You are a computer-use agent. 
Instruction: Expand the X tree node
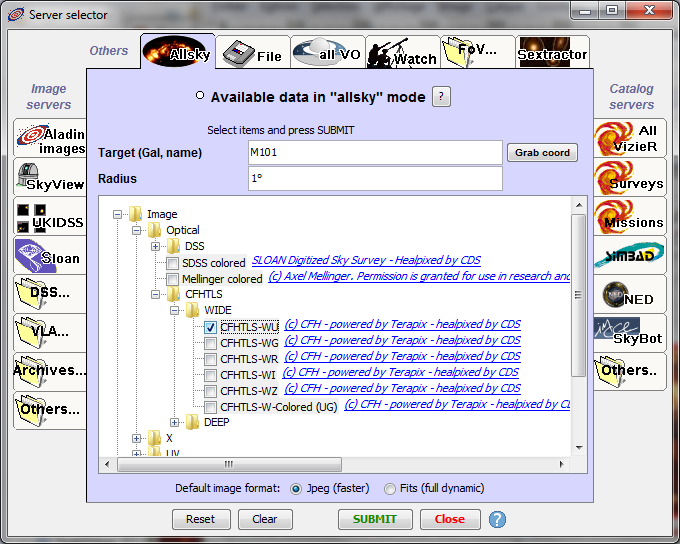click(137, 438)
